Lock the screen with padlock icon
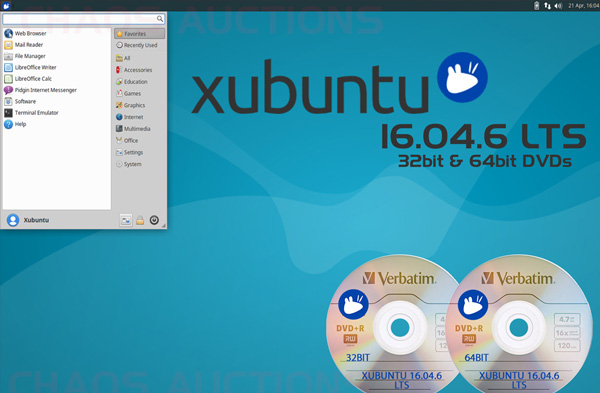 (x=140, y=220)
